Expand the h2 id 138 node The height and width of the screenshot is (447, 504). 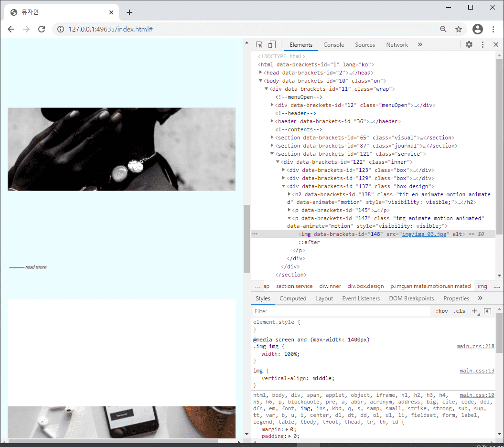(290, 194)
